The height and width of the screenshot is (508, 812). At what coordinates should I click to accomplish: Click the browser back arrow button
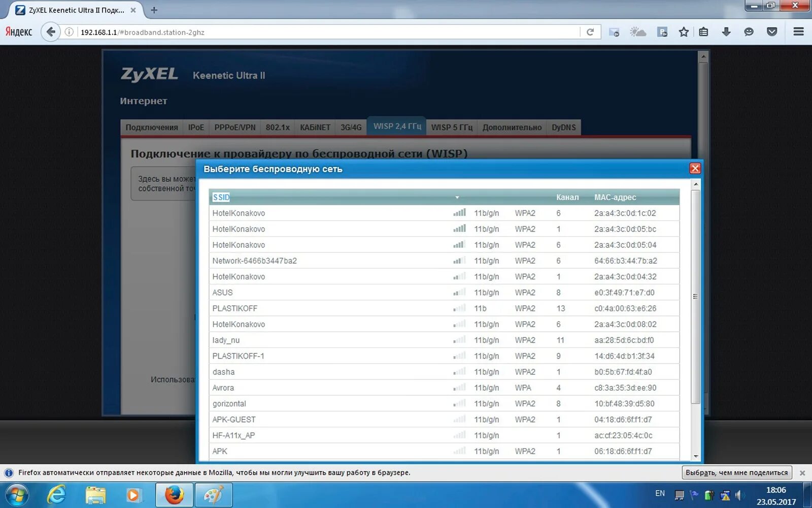coord(51,32)
